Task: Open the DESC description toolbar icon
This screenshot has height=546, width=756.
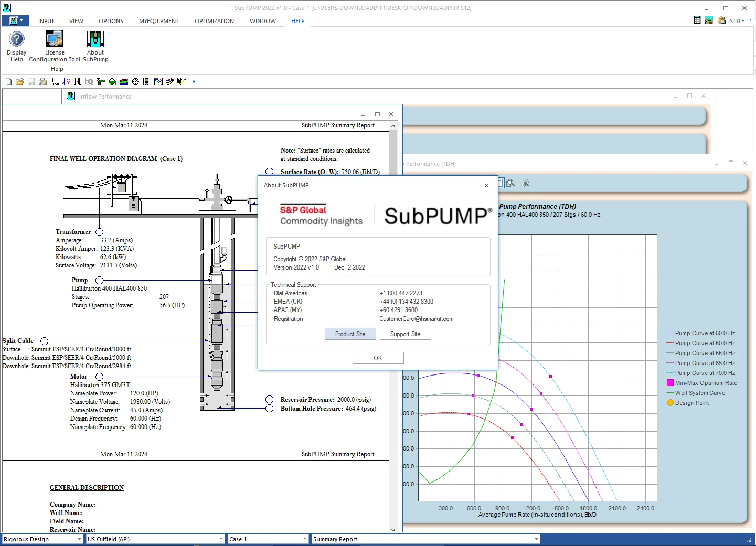Action: [55, 82]
